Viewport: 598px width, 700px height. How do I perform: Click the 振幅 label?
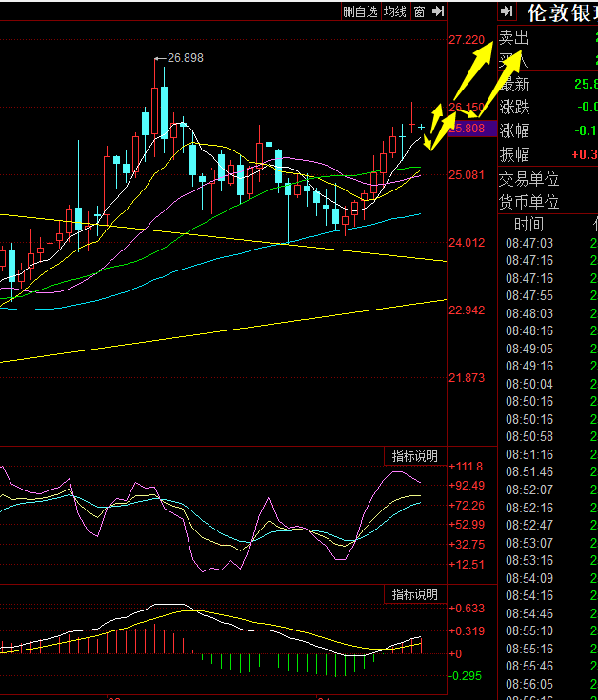(514, 154)
